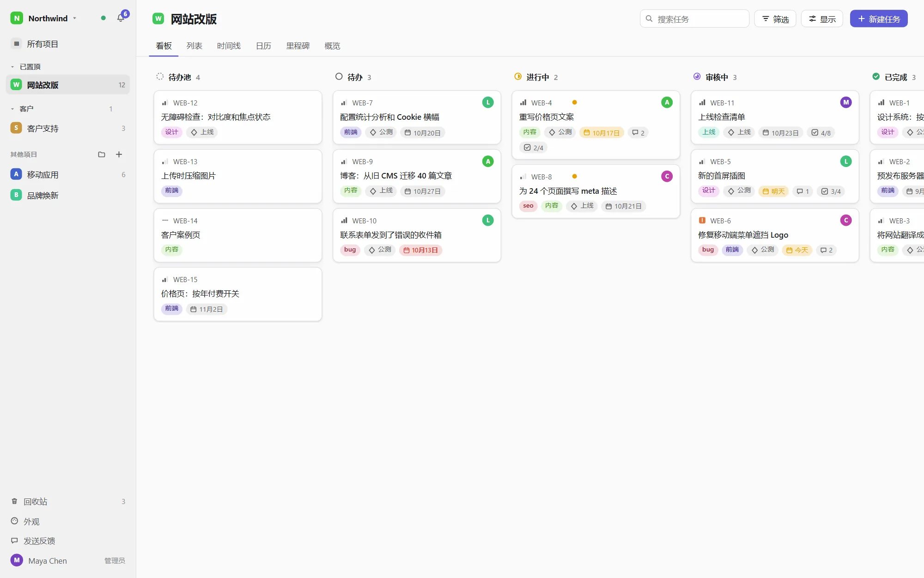Open the 概览 tab
Viewport: 924px width, 578px height.
(x=332, y=46)
